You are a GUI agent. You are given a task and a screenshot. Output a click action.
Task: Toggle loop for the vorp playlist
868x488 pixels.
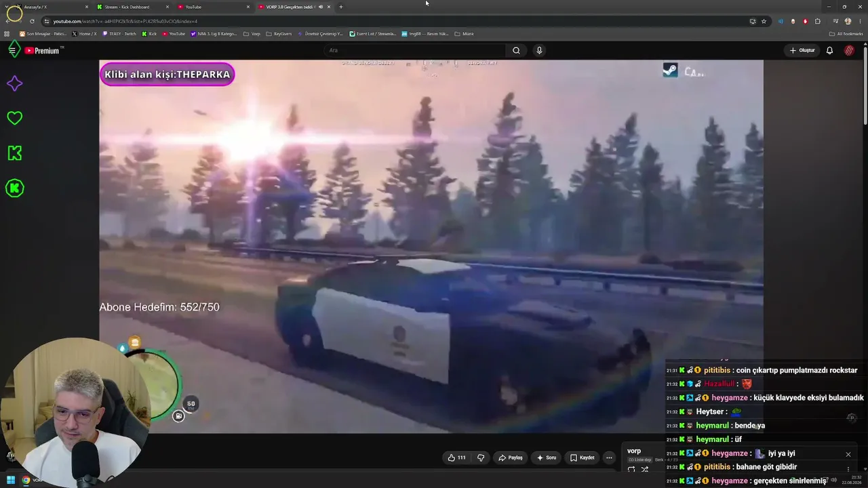631,469
